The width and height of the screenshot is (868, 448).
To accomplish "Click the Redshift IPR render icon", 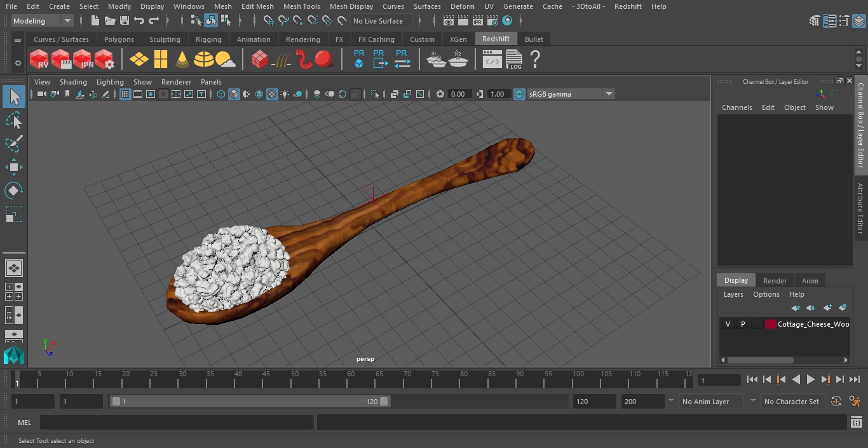I will 83,60.
